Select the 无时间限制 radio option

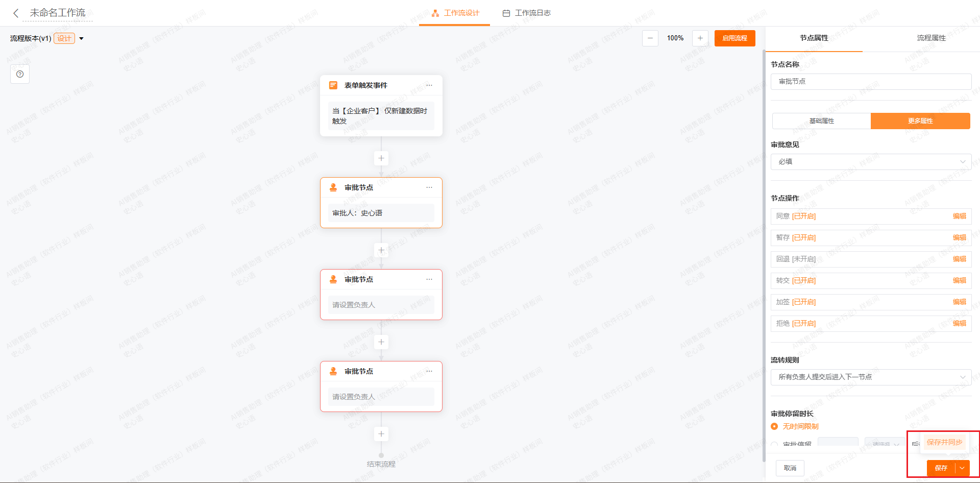[x=774, y=426]
